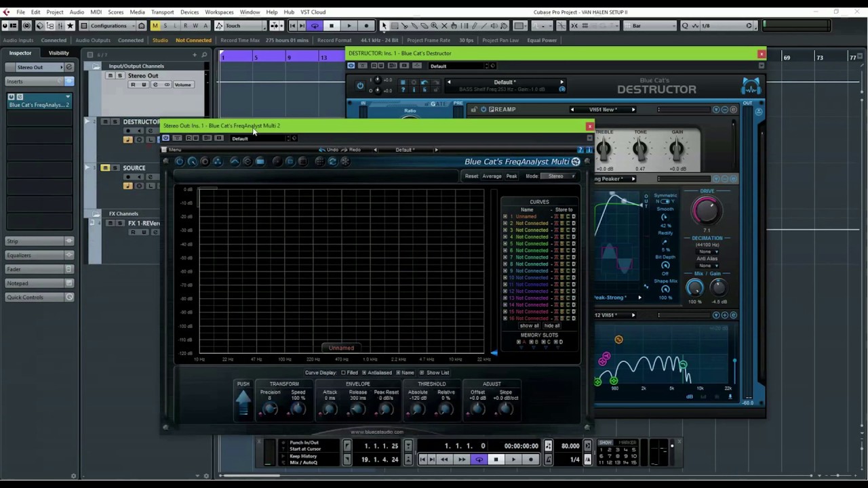Click the snowflake freeze icon in FreqAnalyst

point(345,161)
